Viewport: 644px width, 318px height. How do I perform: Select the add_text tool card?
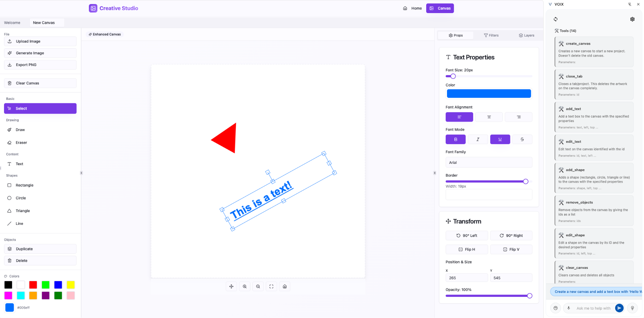(x=594, y=117)
